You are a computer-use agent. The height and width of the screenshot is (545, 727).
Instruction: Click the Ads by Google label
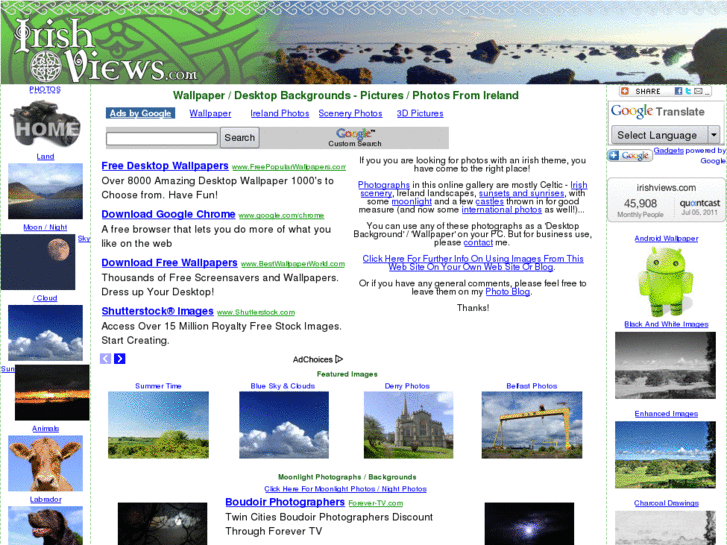tap(140, 113)
